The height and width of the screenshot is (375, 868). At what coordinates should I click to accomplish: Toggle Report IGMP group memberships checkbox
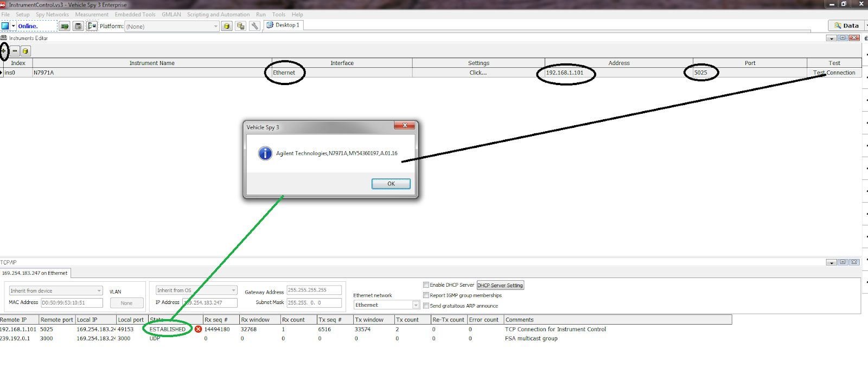tap(426, 295)
